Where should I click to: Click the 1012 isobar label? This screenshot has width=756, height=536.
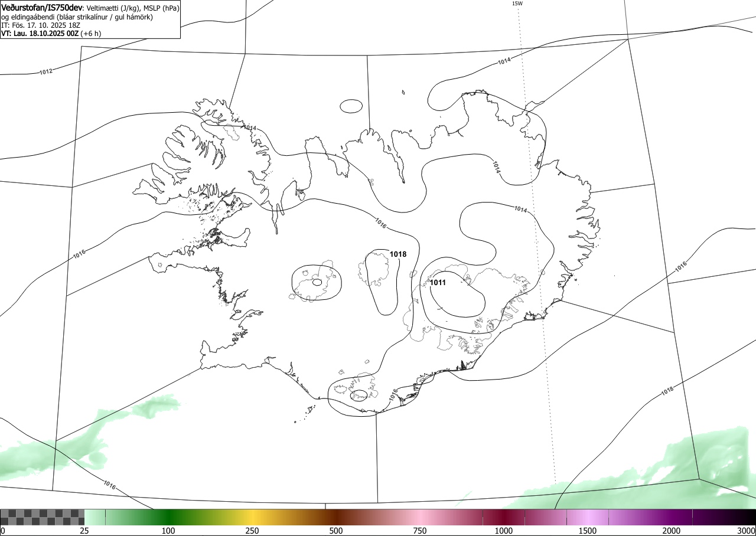[46, 72]
